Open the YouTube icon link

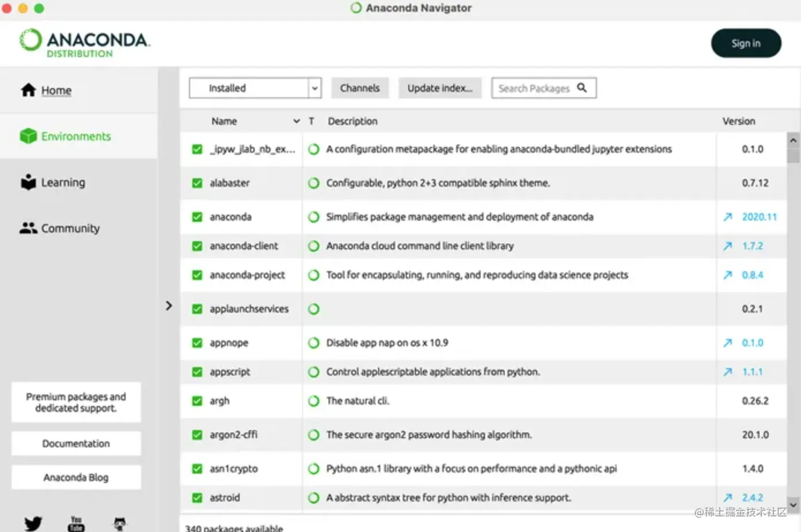point(76,523)
